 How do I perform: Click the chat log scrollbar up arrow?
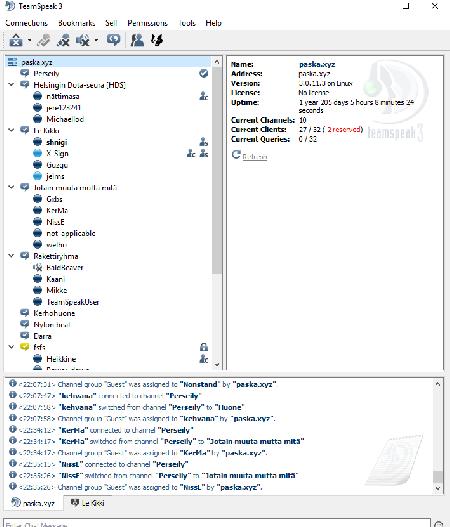pyautogui.click(x=438, y=383)
